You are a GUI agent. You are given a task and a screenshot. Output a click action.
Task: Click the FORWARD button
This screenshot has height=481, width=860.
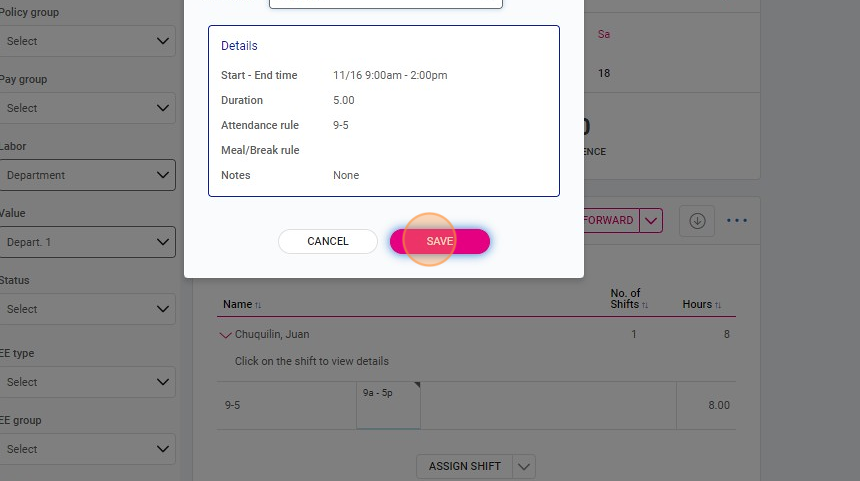(x=611, y=220)
